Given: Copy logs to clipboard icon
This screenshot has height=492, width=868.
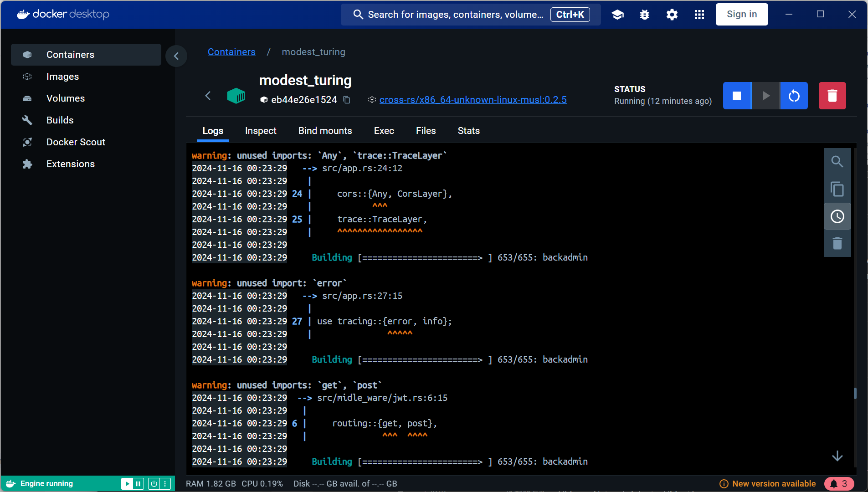Looking at the screenshot, I should tap(837, 189).
